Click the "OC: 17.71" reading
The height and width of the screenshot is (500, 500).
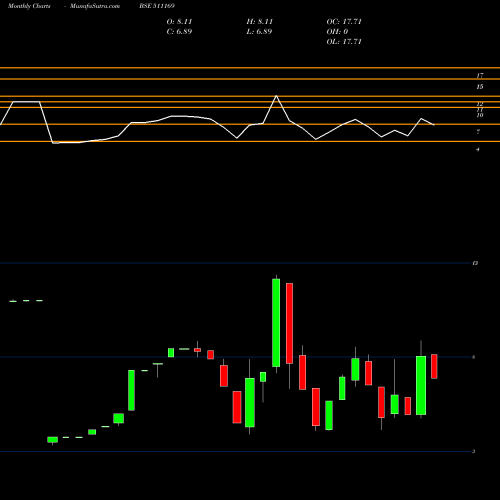(344, 22)
